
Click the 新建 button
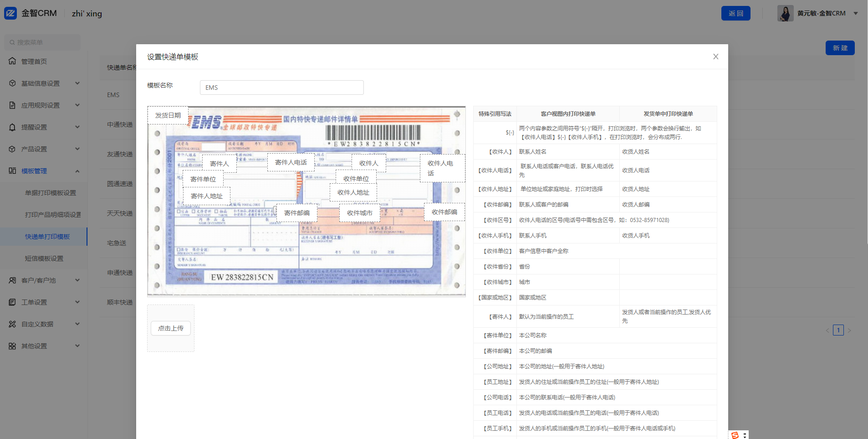(840, 48)
